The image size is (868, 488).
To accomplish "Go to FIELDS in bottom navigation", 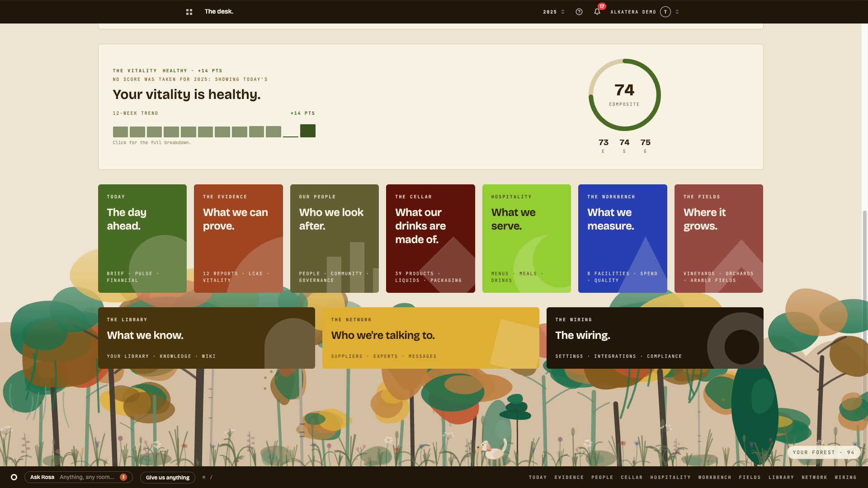I will (750, 478).
